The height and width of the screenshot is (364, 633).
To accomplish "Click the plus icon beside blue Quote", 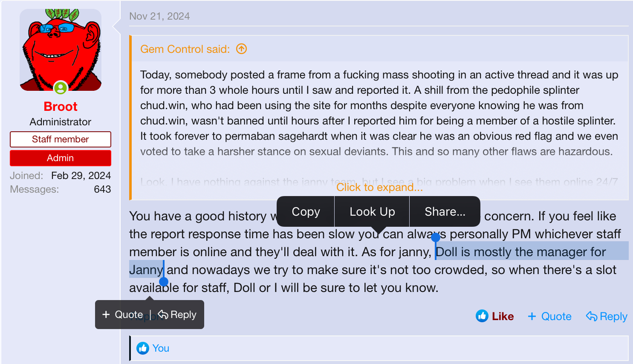I will (x=532, y=316).
